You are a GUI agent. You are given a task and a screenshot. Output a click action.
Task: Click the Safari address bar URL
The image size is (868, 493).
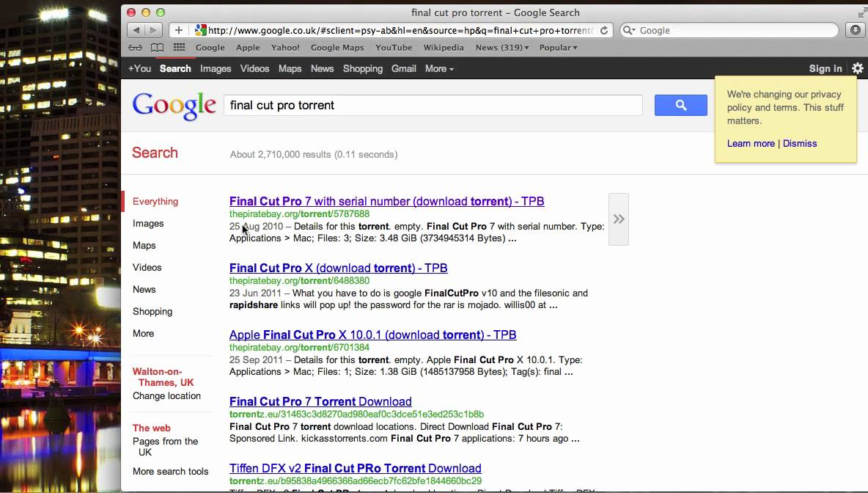pyautogui.click(x=400, y=31)
